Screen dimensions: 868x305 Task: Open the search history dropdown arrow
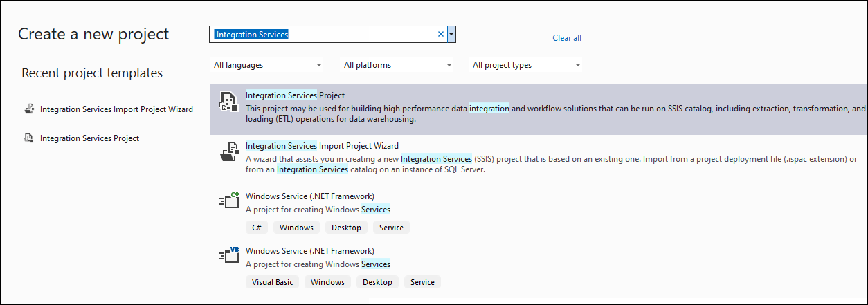tap(451, 35)
